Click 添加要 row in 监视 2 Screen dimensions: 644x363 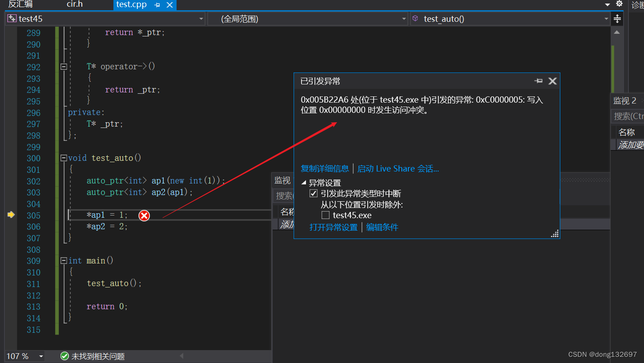tap(630, 145)
